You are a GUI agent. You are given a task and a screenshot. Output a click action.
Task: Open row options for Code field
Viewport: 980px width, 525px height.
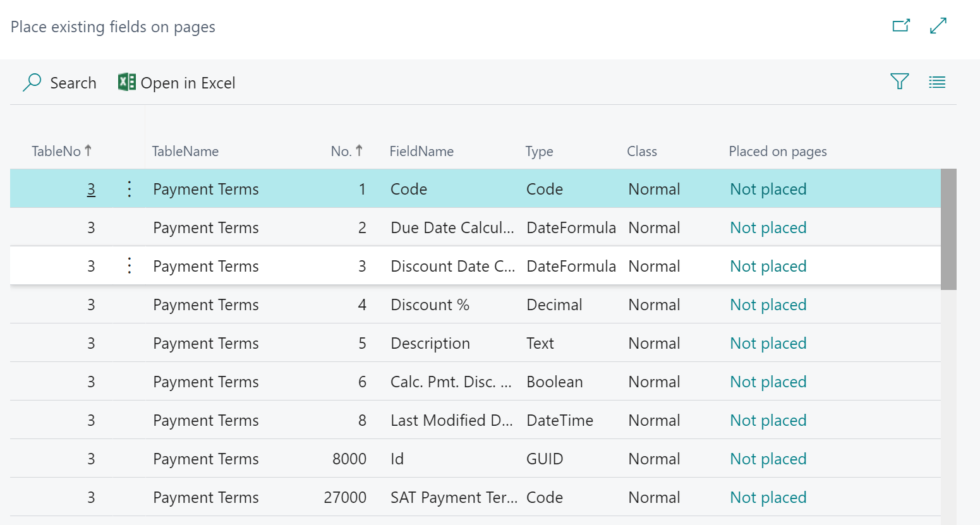(130, 189)
